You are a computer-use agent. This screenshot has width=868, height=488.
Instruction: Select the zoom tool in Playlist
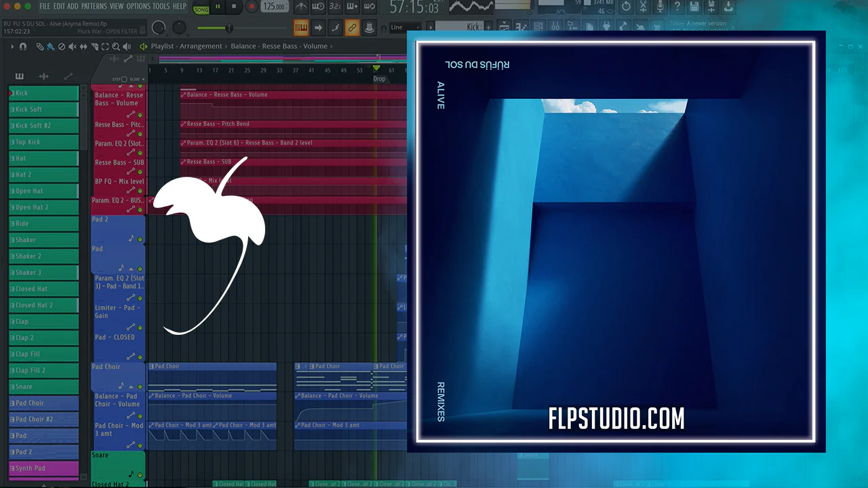(116, 47)
